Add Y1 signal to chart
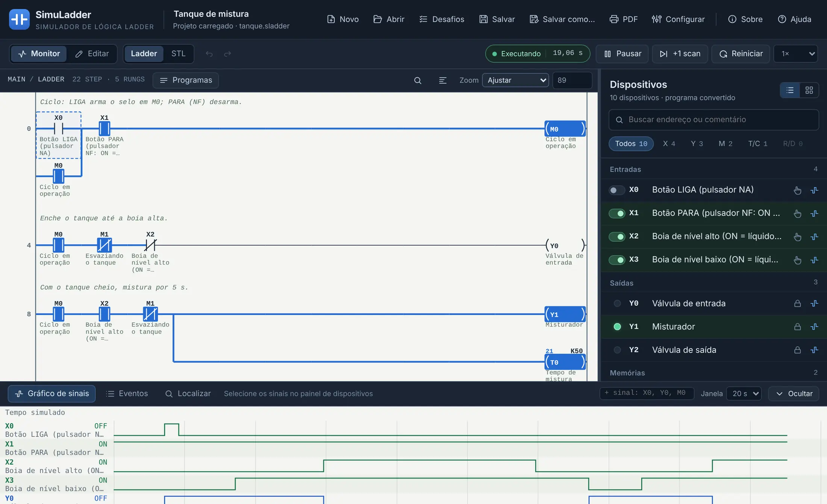827x504 pixels. pyautogui.click(x=814, y=327)
